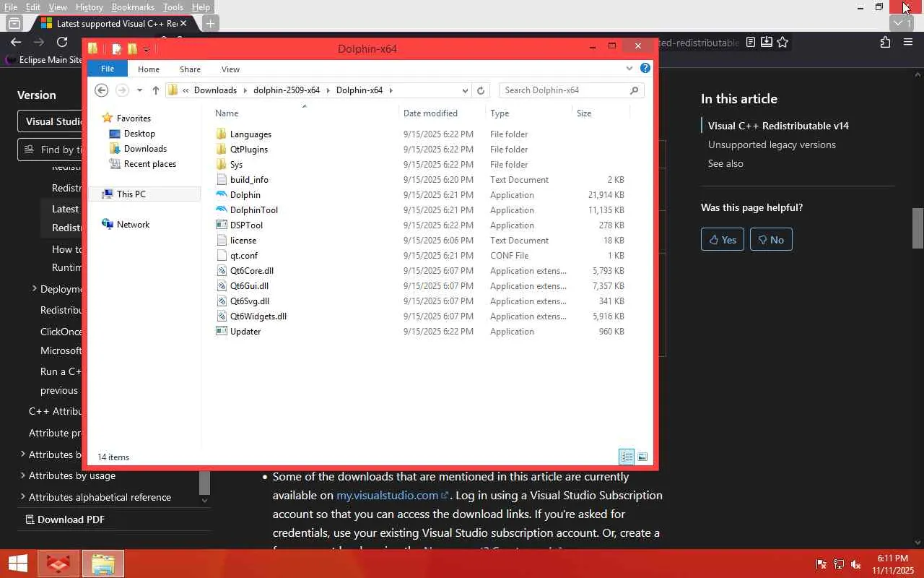
Task: Click File Explorer in the taskbar
Action: point(103,564)
